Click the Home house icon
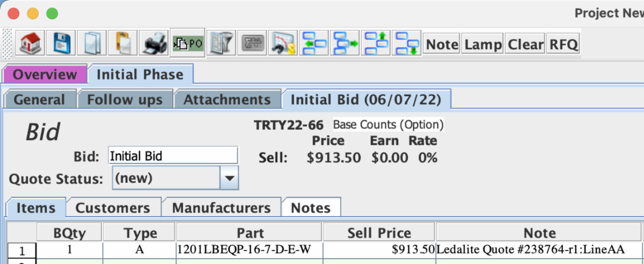The height and width of the screenshot is (264, 644). (x=30, y=43)
